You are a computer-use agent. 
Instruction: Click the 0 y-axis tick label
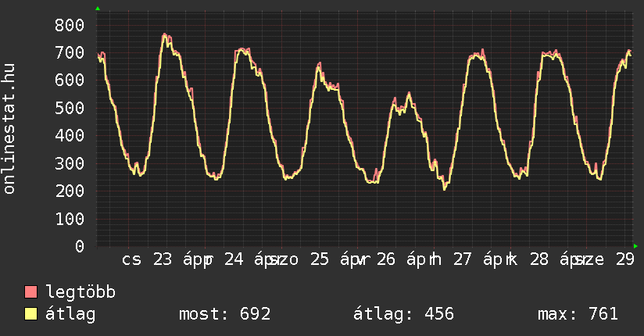[79, 246]
